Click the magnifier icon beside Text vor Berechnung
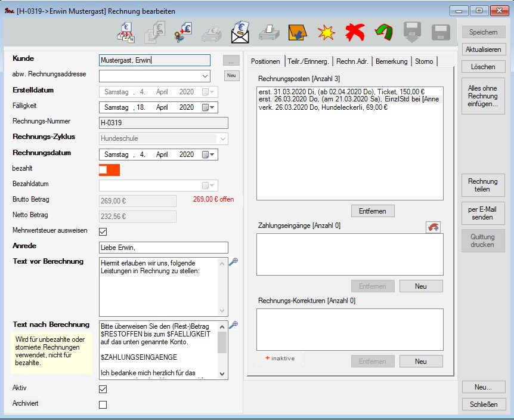Viewport: 514px width, 420px height. pos(233,262)
